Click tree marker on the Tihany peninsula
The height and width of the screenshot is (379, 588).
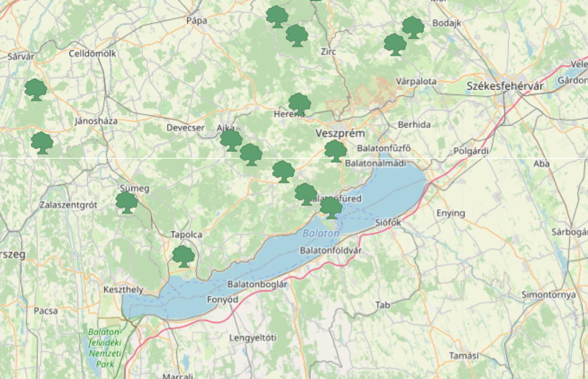coord(331,208)
